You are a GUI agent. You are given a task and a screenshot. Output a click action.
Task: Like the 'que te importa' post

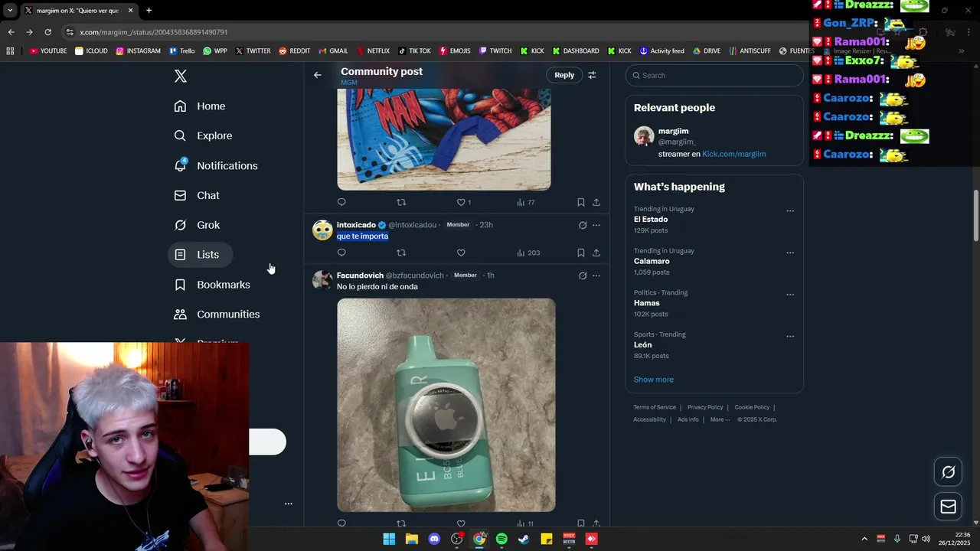(x=461, y=253)
